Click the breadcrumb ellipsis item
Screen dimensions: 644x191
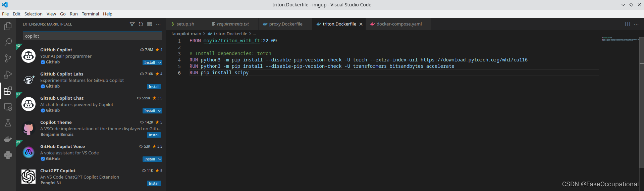(x=254, y=34)
